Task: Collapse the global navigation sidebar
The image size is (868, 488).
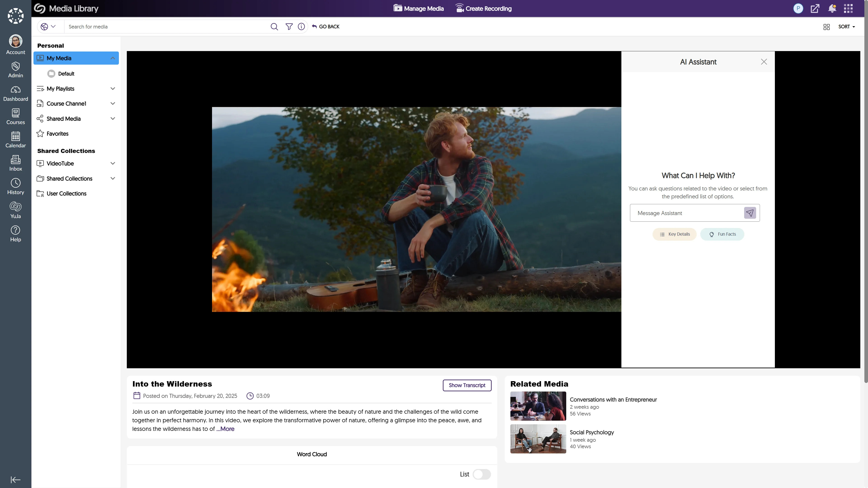Action: coord(16,480)
